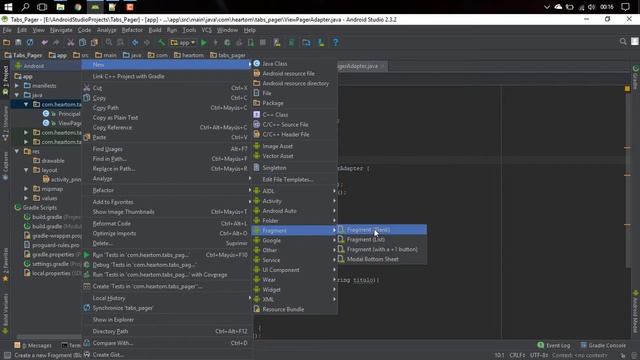Open Edit File Templates... entry
Viewport: 640px width, 360px height.
tap(295, 180)
